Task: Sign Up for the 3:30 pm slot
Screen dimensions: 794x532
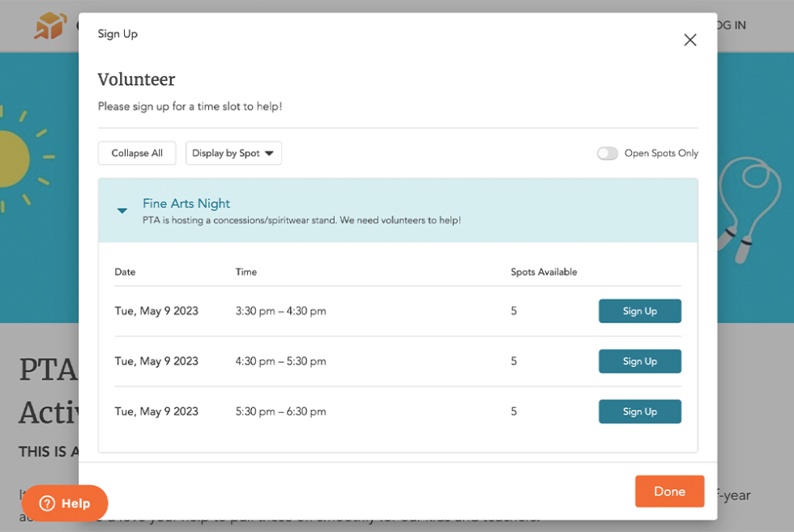Action: pos(639,311)
